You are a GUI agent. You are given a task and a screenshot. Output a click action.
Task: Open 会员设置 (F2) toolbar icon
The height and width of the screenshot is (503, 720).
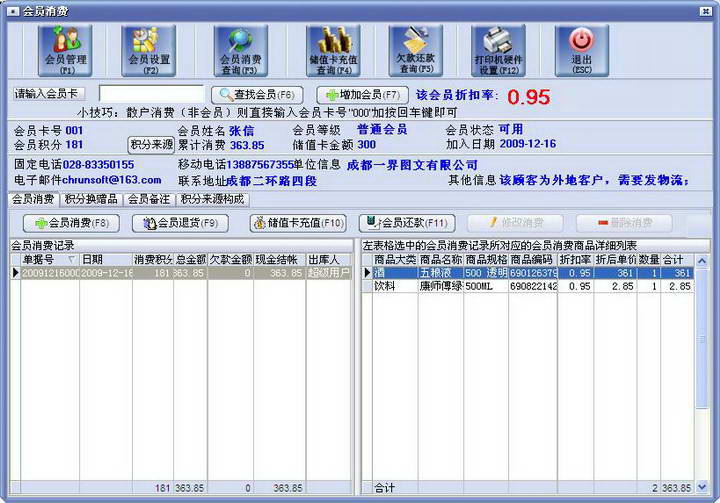click(149, 51)
